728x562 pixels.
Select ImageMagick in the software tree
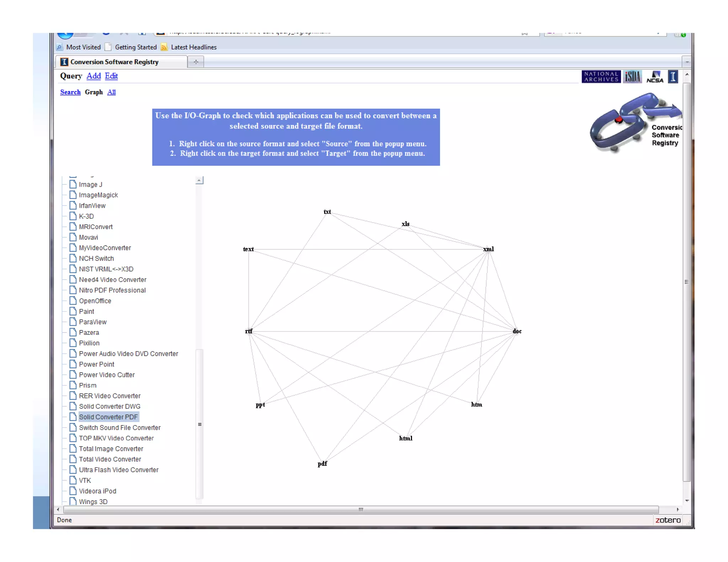pyautogui.click(x=98, y=195)
